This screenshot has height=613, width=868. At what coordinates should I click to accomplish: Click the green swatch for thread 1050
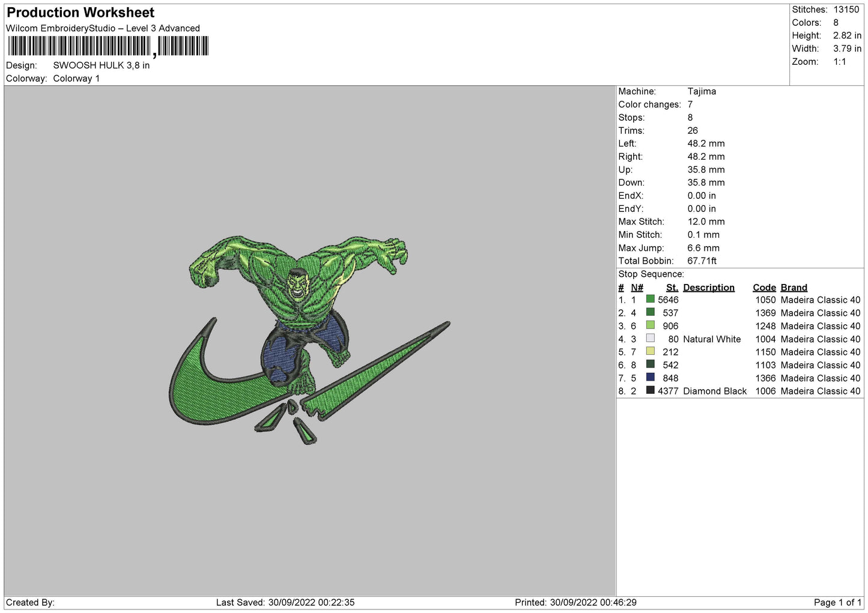click(x=650, y=299)
